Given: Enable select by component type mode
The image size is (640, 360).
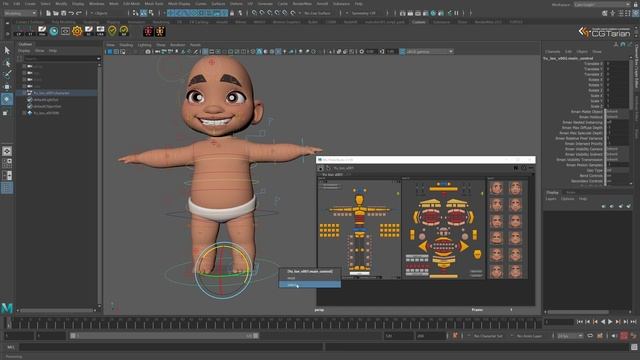Looking at the screenshot, I should [151, 13].
